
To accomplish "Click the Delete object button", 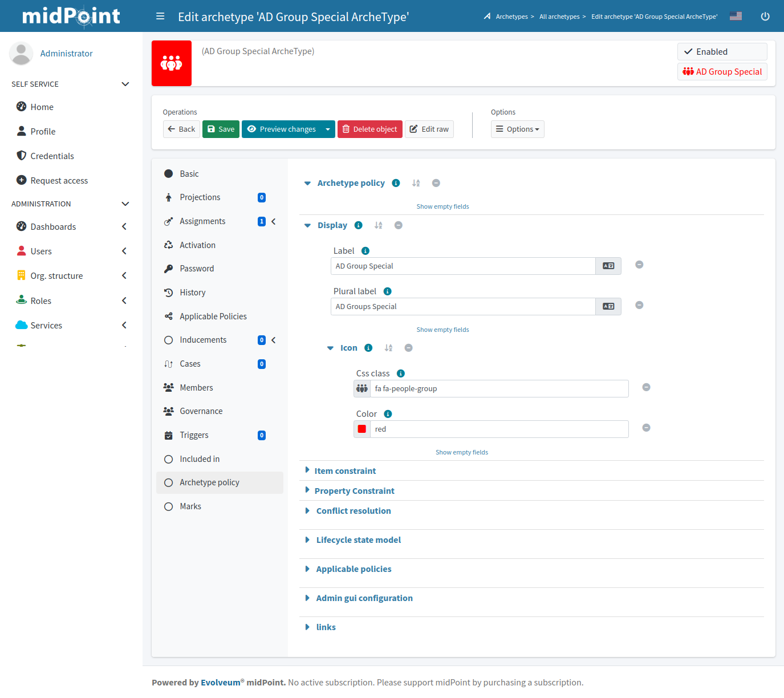I will pos(370,129).
